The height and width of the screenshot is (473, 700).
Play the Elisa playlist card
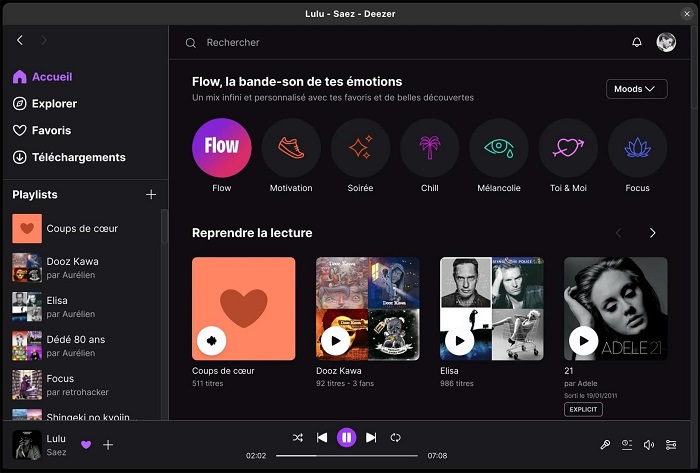click(459, 341)
